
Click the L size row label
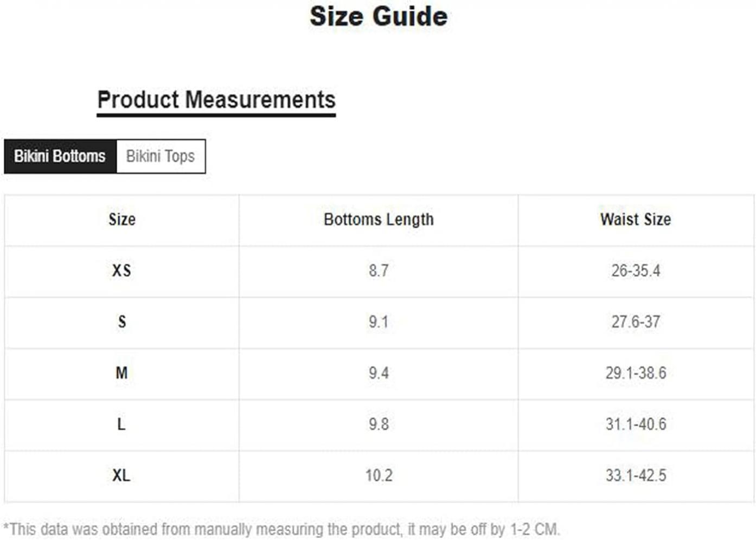(x=121, y=424)
